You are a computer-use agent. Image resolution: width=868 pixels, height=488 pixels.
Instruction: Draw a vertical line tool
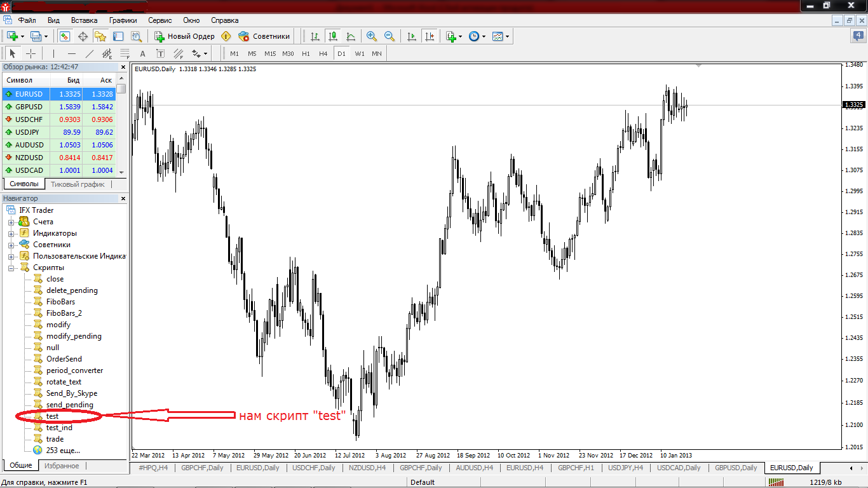(x=53, y=54)
